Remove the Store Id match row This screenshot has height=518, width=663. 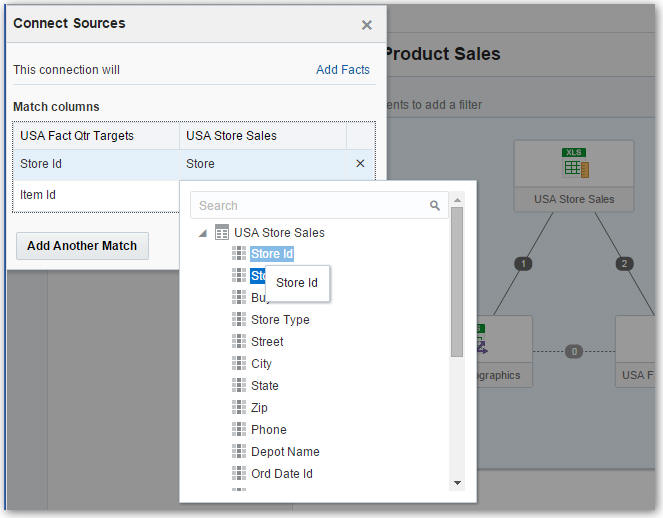360,163
